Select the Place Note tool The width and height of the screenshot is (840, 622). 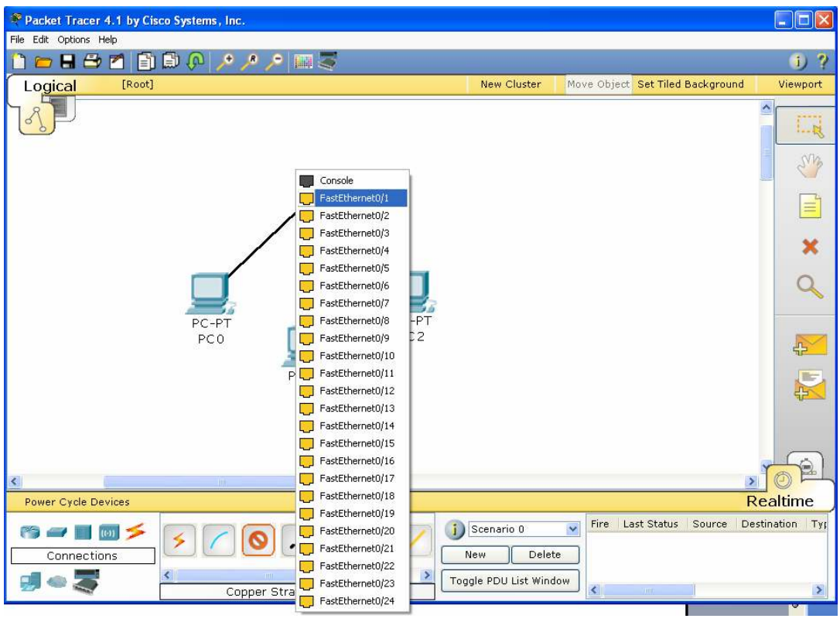[x=809, y=207]
